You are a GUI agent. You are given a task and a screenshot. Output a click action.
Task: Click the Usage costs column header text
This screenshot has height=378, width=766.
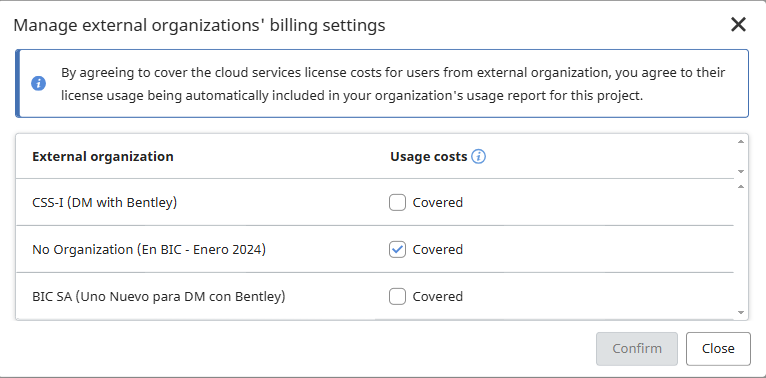(428, 157)
